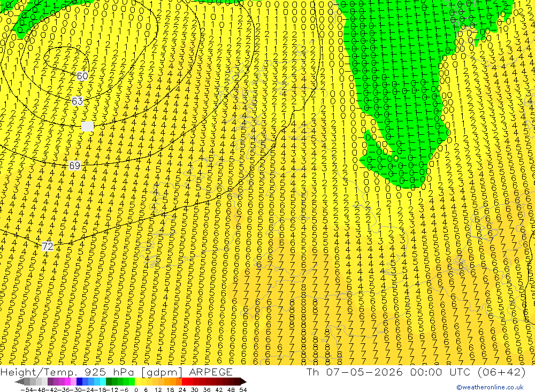Click the 69 contour height label

click(x=75, y=166)
